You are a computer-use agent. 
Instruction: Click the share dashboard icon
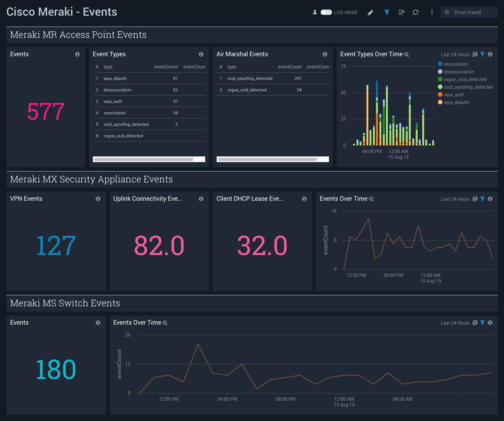pos(401,12)
